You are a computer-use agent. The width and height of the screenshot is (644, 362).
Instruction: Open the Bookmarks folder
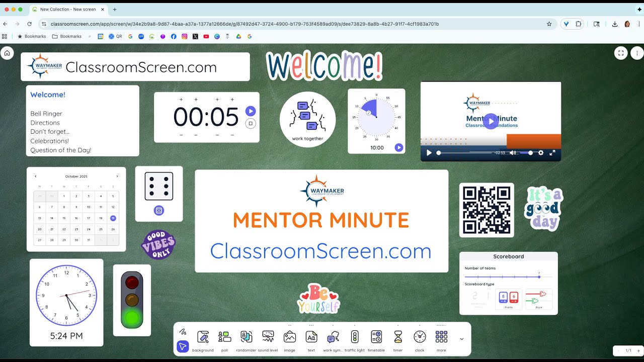[x=67, y=36]
